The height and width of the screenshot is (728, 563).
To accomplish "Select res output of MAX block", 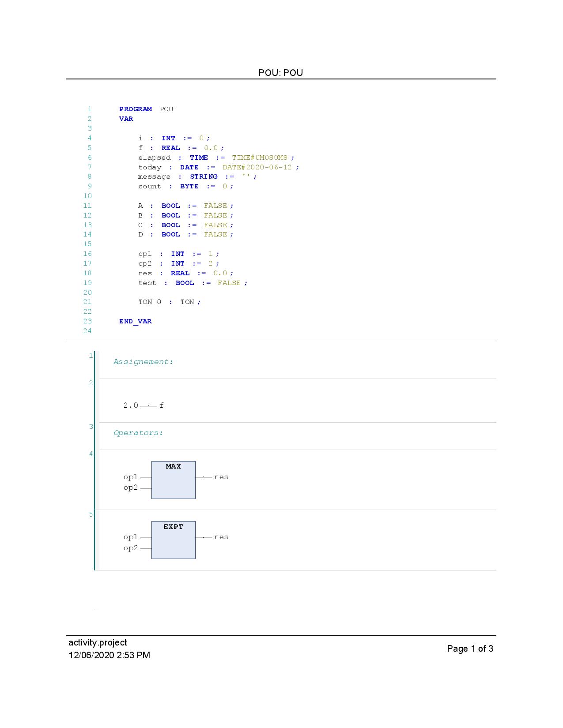I will click(221, 477).
